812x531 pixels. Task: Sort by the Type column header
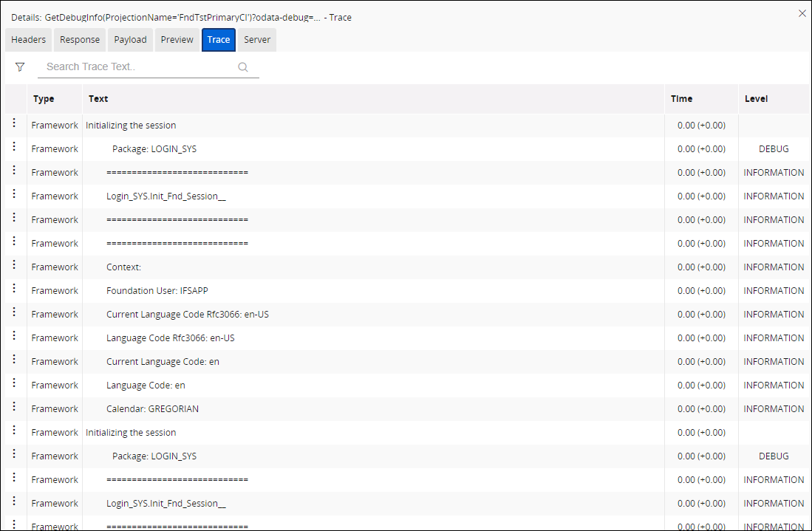(x=44, y=99)
